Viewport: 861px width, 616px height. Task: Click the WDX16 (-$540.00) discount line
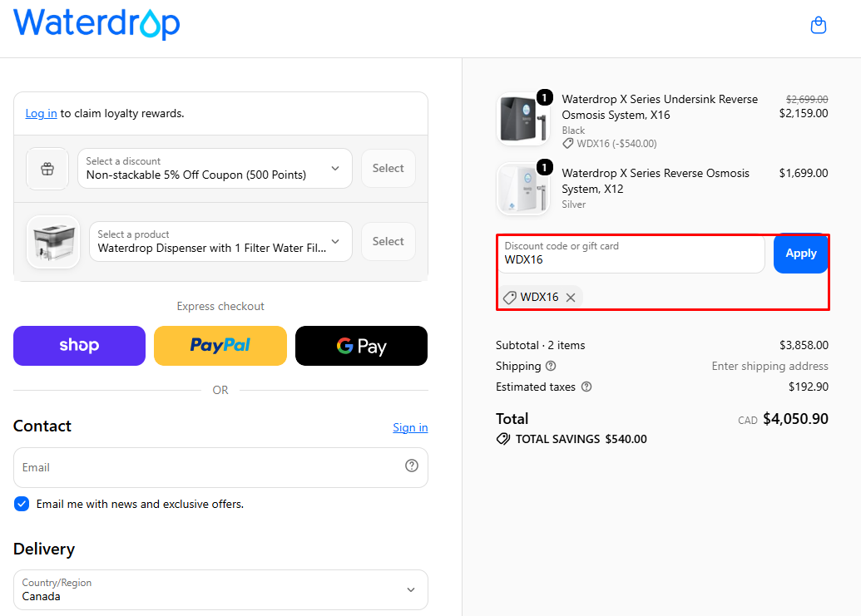tap(610, 144)
